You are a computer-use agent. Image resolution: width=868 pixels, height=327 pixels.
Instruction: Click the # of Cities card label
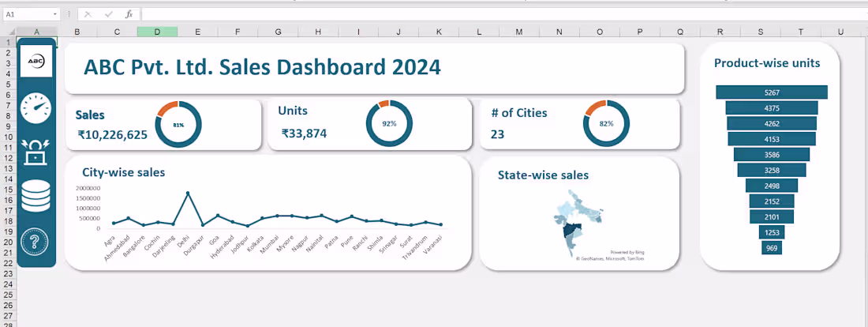pos(519,113)
